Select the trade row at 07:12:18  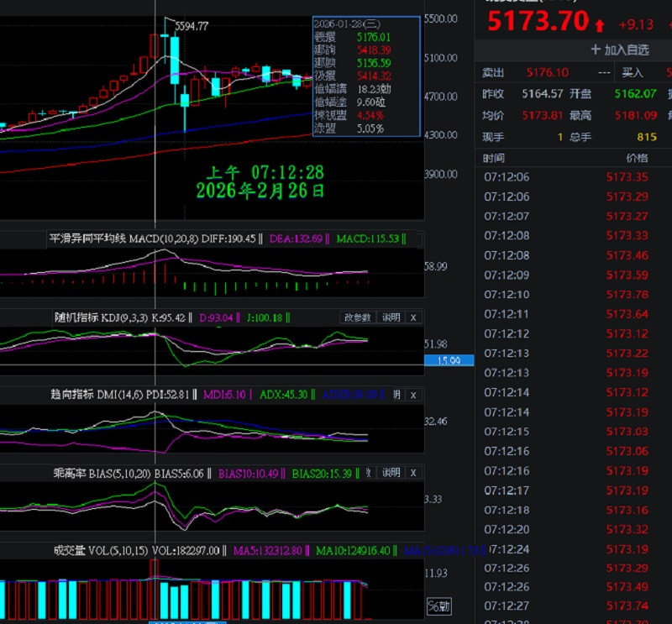pyautogui.click(x=574, y=510)
